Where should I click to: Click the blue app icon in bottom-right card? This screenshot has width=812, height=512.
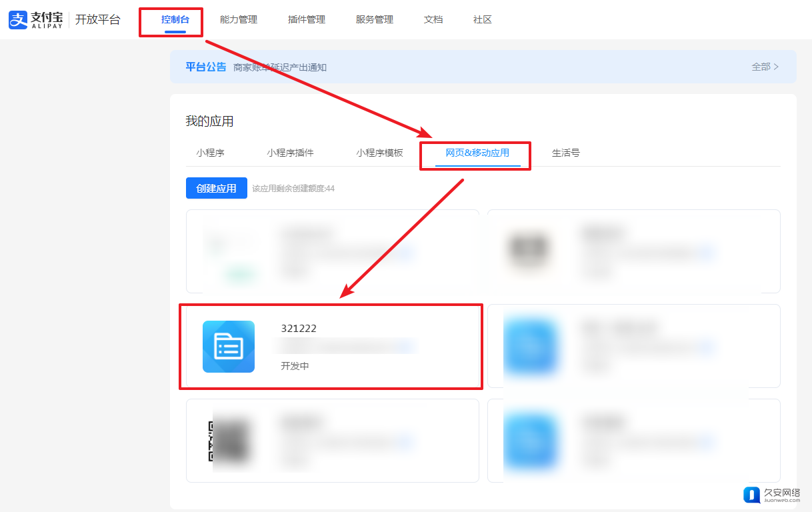pyautogui.click(x=530, y=441)
